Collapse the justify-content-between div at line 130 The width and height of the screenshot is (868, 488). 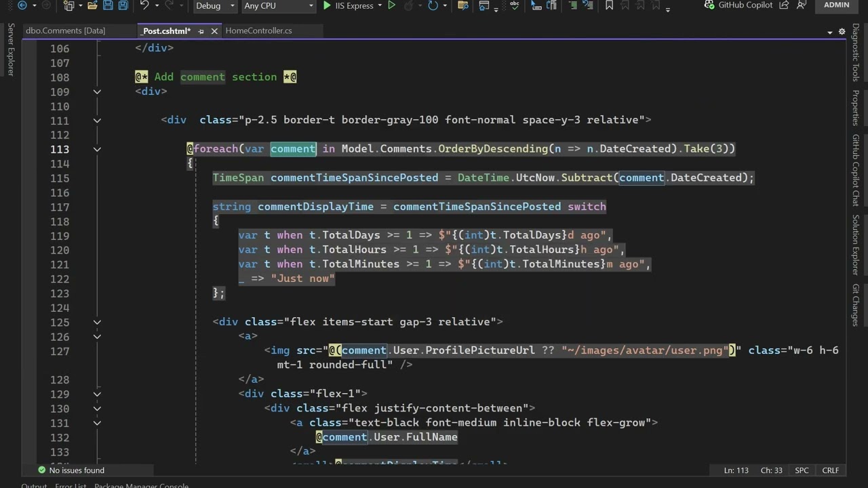coord(97,409)
